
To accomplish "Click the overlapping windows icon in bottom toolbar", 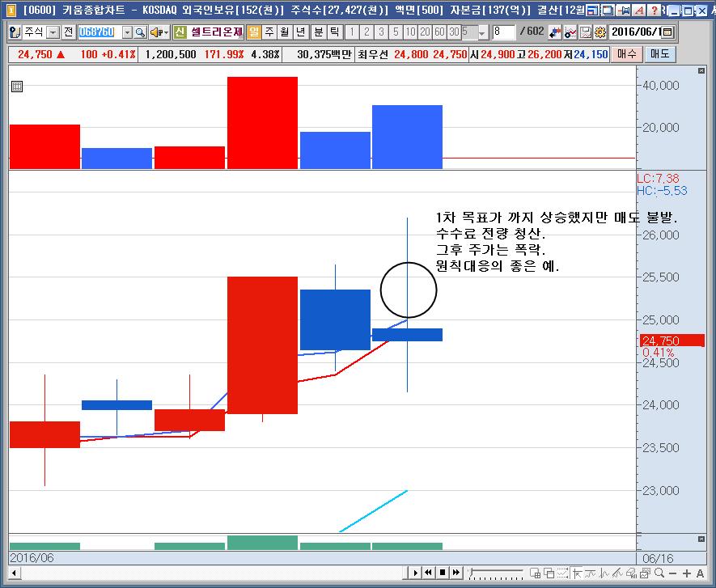I will 549,573.
